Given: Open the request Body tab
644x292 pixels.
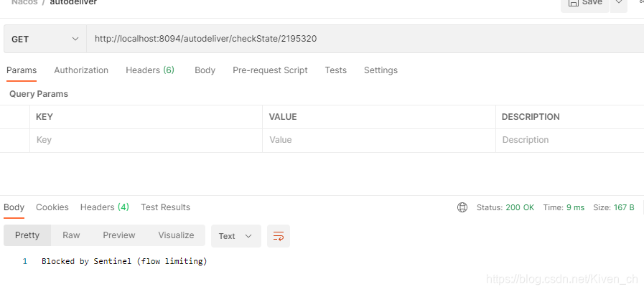Looking at the screenshot, I should (x=205, y=70).
